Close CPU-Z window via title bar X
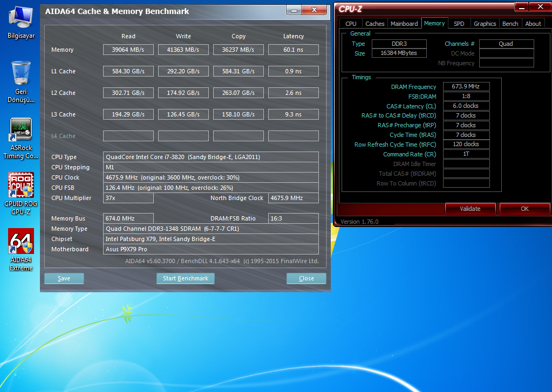This screenshot has height=392, width=552. pos(540,6)
